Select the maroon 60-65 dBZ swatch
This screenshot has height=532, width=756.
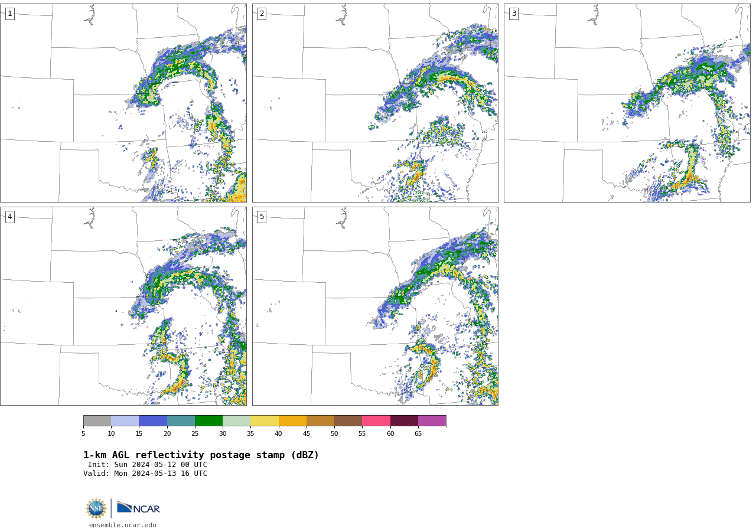404,421
